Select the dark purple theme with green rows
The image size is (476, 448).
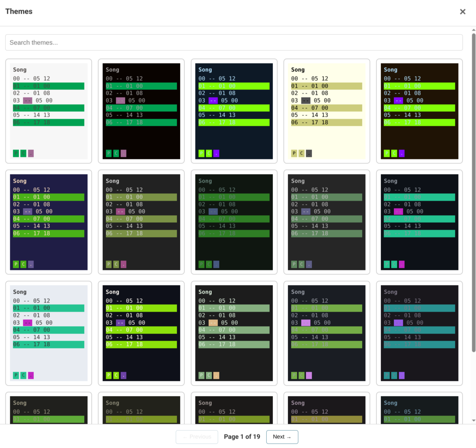[x=48, y=222]
